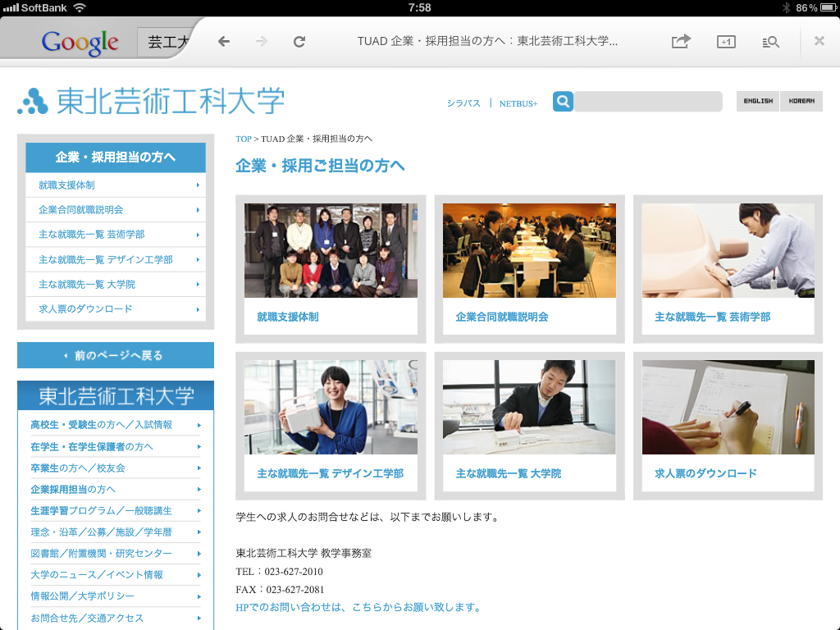This screenshot has width=840, height=630.
Task: Open writing hand photo for 求人票
Action: [x=728, y=407]
